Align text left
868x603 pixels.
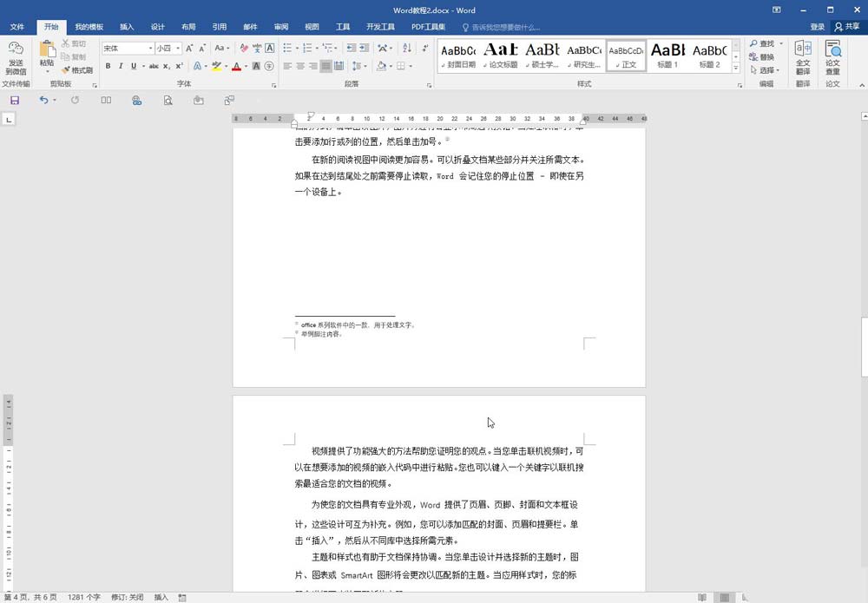(x=287, y=66)
